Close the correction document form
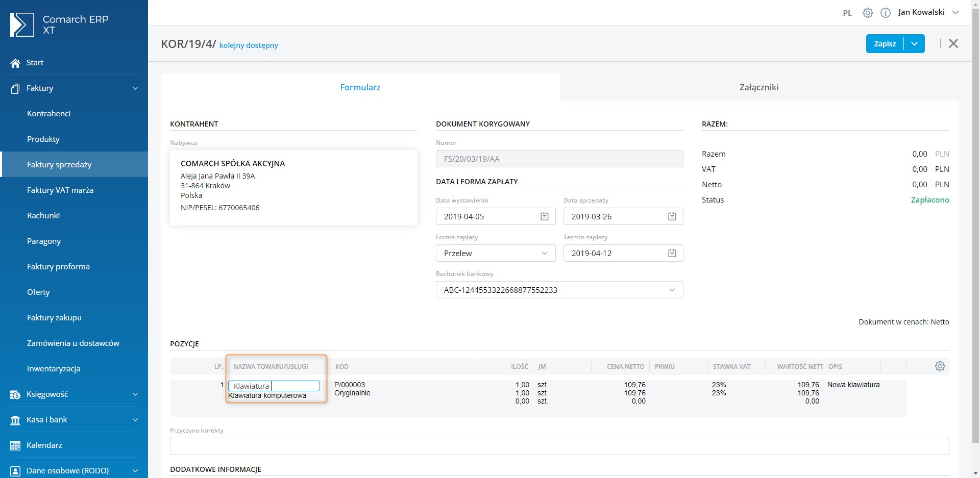The height and width of the screenshot is (478, 980). point(953,44)
